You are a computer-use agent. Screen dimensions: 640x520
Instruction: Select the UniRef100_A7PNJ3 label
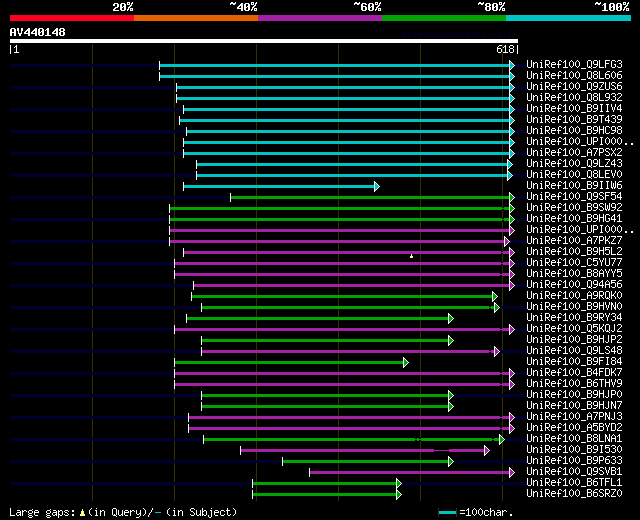click(574, 417)
